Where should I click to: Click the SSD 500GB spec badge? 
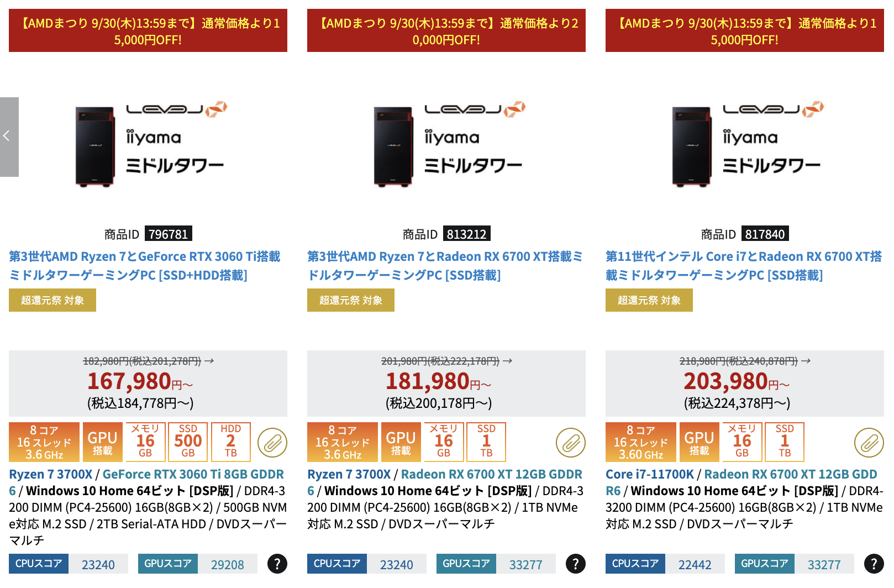pyautogui.click(x=188, y=442)
